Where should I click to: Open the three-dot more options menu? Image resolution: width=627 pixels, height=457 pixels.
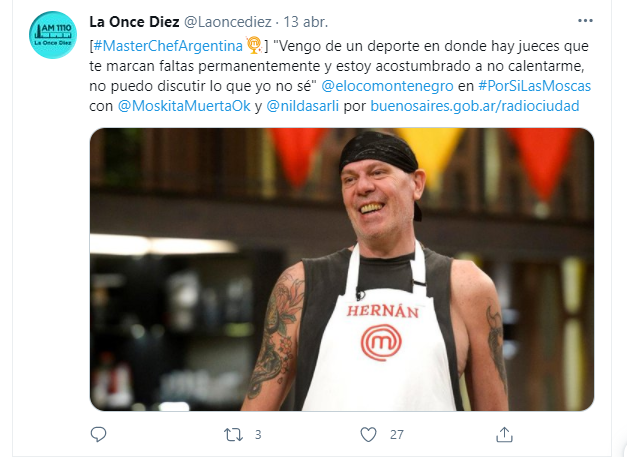coord(585,21)
